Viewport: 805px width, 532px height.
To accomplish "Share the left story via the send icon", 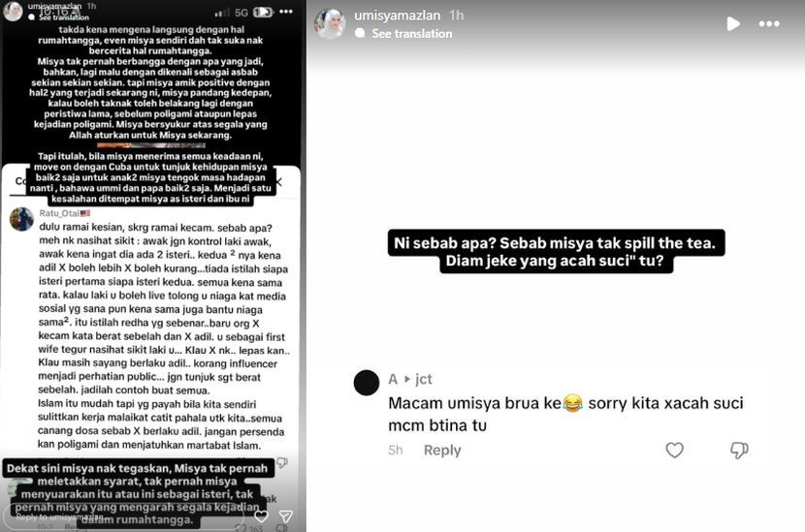I will [285, 516].
